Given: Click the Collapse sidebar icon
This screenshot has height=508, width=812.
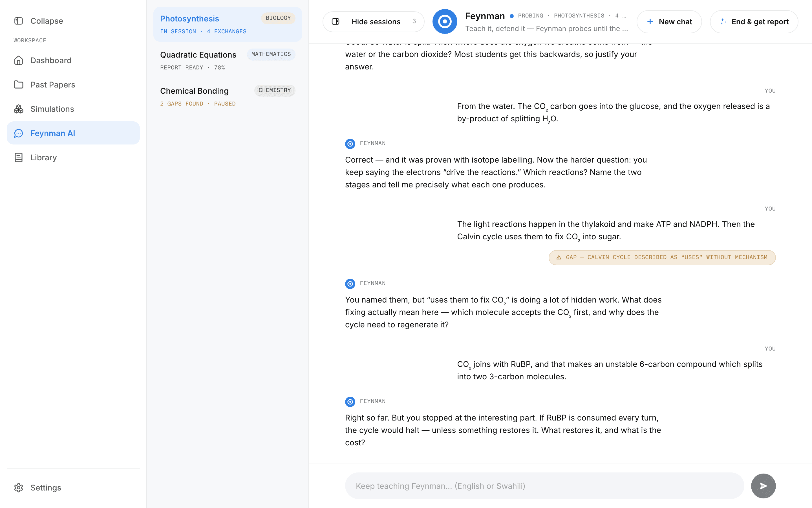Looking at the screenshot, I should point(18,21).
